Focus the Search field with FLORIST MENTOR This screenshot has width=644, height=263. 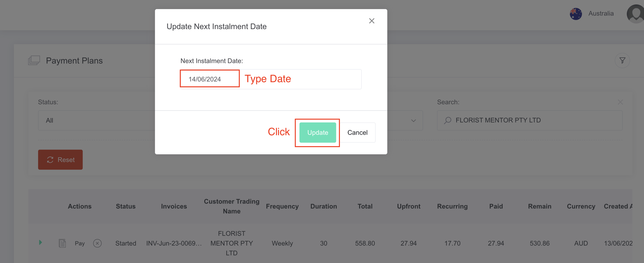coord(530,120)
